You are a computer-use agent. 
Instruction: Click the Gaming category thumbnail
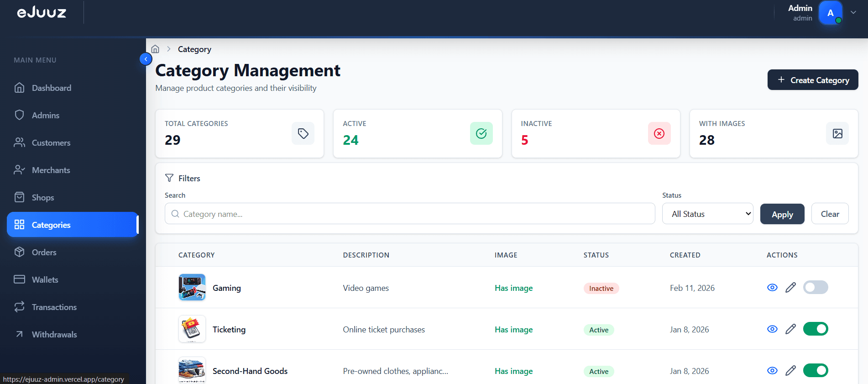(x=192, y=287)
